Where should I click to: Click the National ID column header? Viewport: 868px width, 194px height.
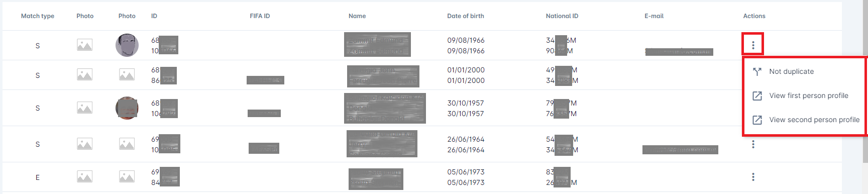pos(562,16)
